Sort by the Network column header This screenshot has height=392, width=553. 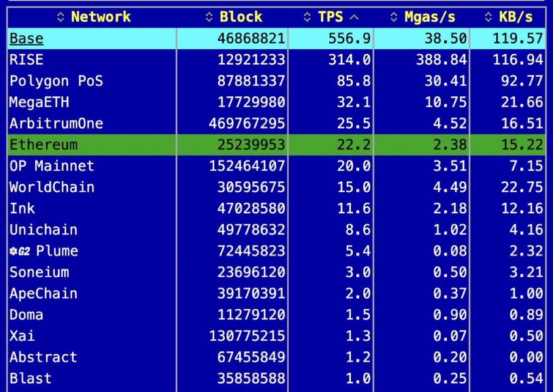tap(101, 17)
